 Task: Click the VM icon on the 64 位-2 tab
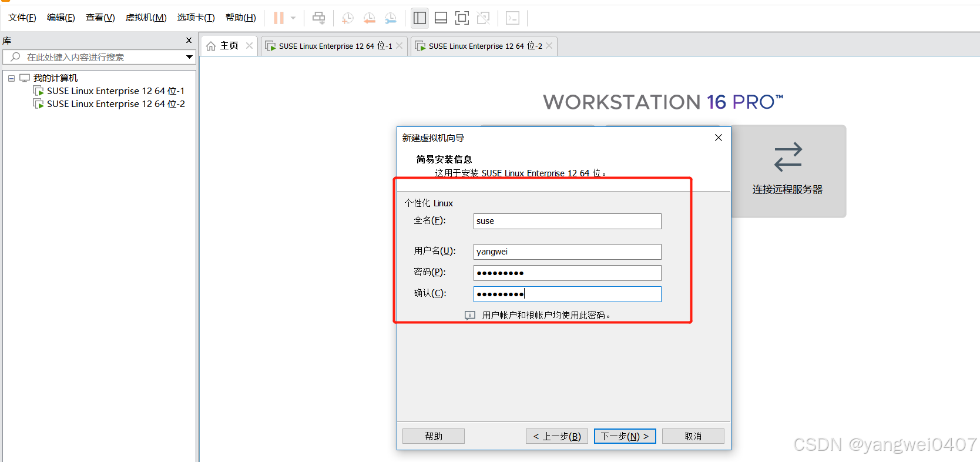point(420,46)
